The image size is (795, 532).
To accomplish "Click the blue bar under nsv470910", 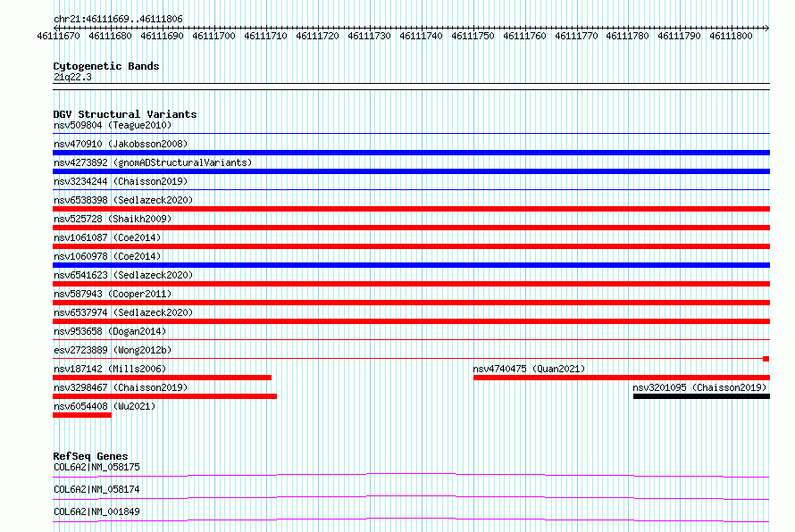I will point(411,153).
